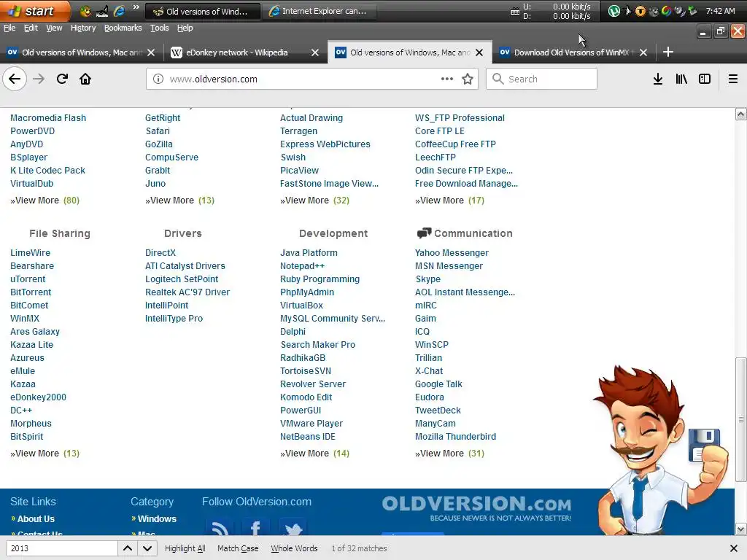Open the LimeWire link

tap(30, 253)
